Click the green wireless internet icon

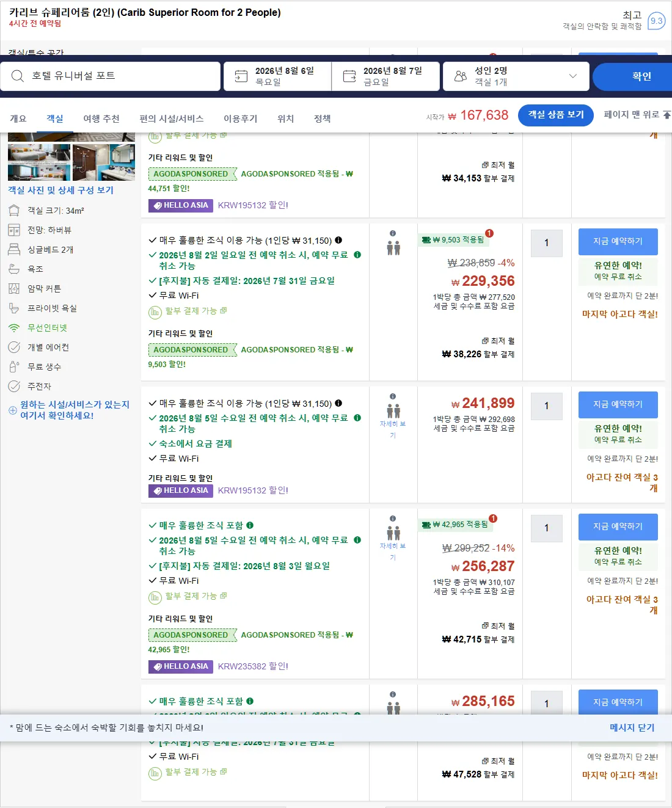click(14, 328)
